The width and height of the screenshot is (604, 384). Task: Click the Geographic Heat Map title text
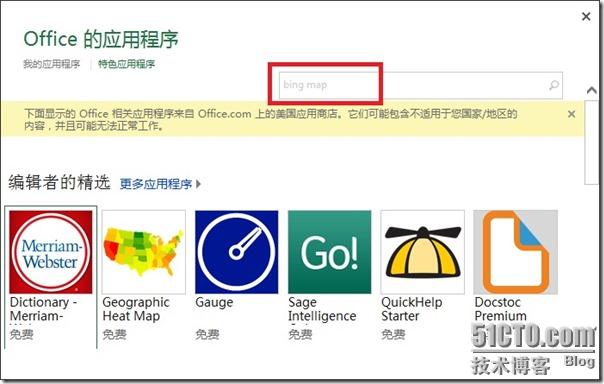click(x=136, y=309)
